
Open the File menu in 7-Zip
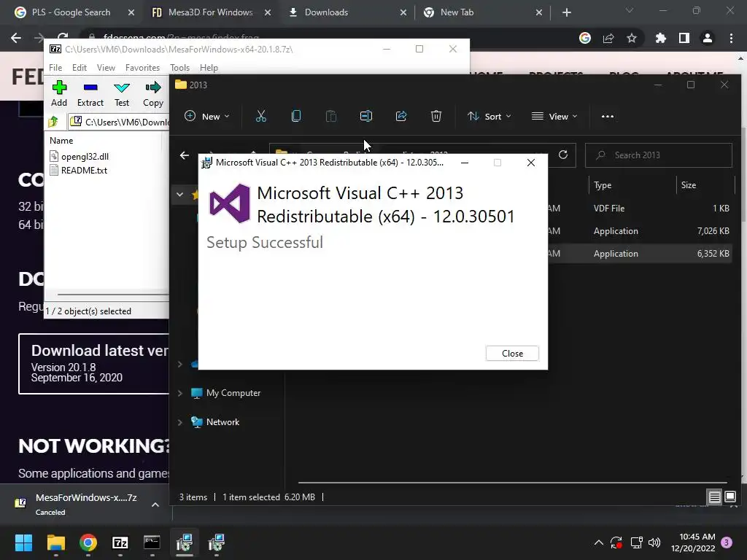[x=55, y=68]
